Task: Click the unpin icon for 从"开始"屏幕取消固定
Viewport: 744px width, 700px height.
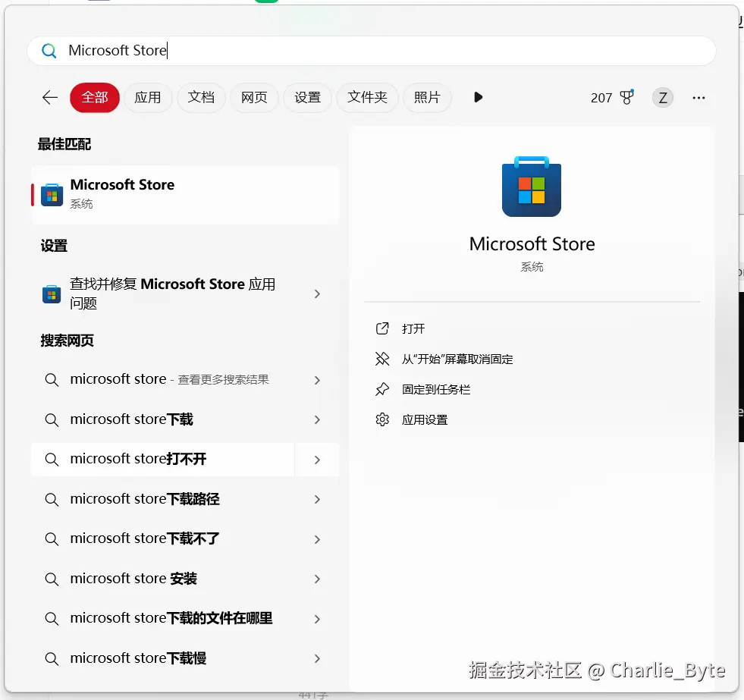Action: (382, 359)
